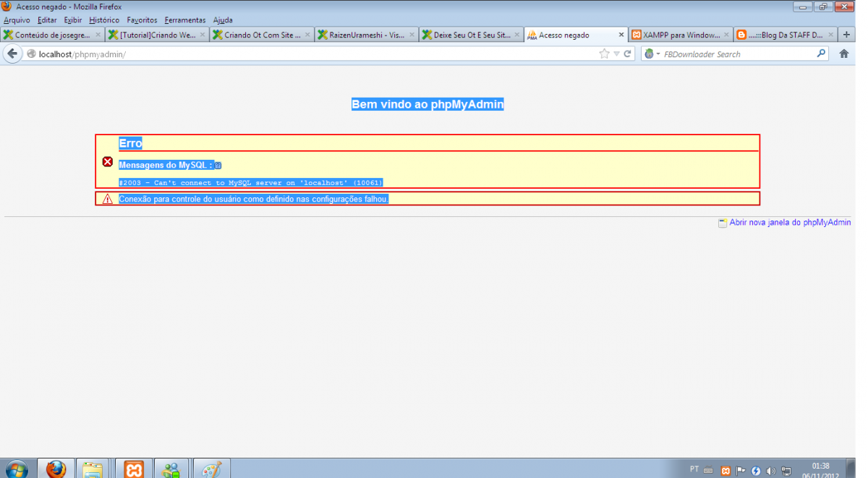This screenshot has width=868, height=478.
Task: Click the Action Center flag tray icon
Action: [x=741, y=470]
